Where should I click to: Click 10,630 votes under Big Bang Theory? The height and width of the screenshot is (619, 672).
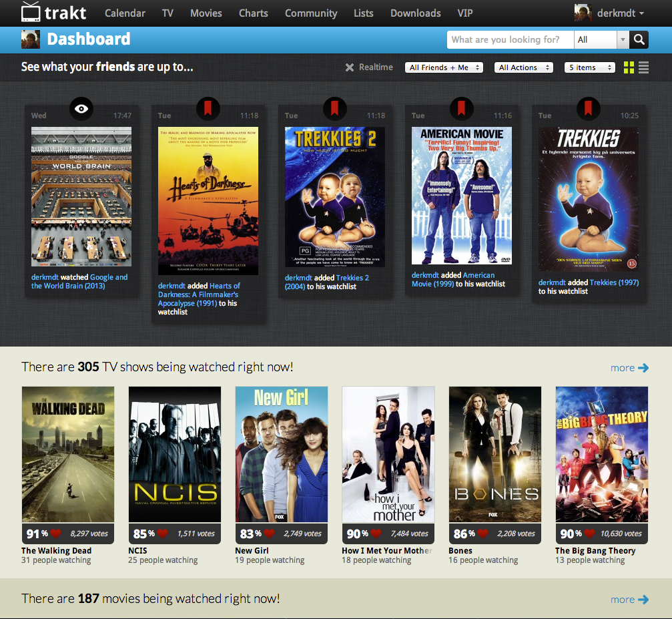(x=621, y=534)
